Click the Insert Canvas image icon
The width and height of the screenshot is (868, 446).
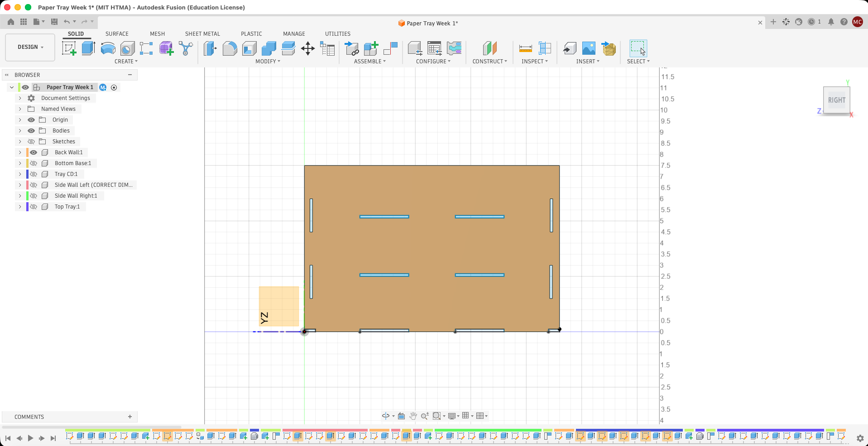(589, 48)
